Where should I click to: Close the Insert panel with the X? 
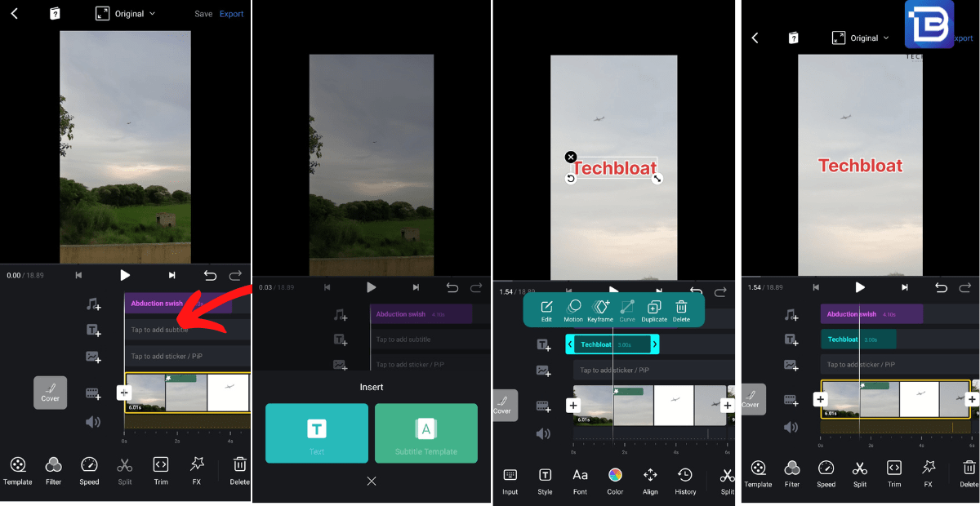(372, 482)
